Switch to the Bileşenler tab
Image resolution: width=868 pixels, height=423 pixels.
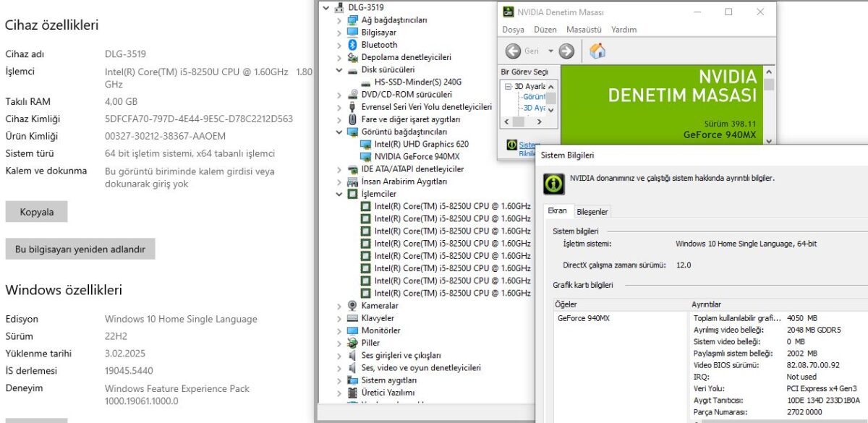pyautogui.click(x=592, y=211)
